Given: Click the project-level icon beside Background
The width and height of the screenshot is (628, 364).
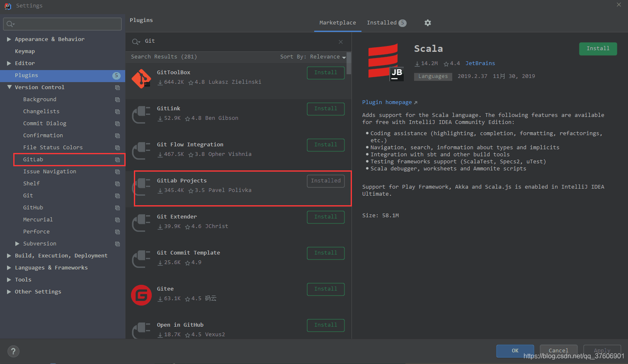Looking at the screenshot, I should 118,99.
